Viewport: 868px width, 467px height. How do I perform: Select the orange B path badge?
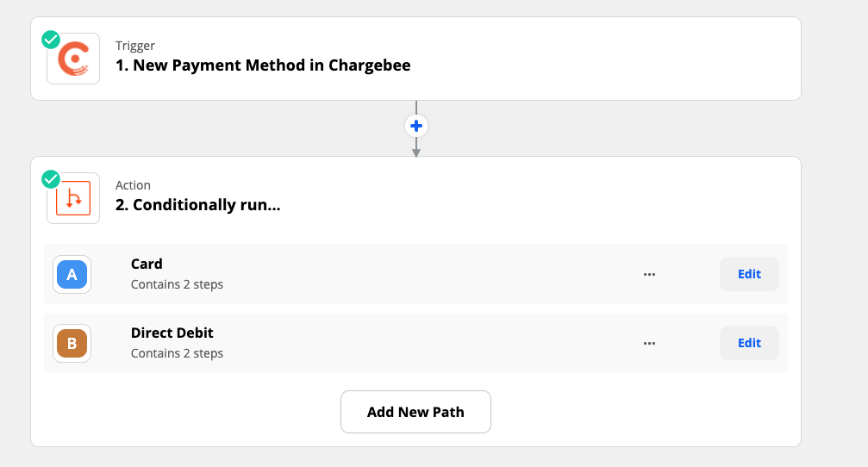point(72,343)
